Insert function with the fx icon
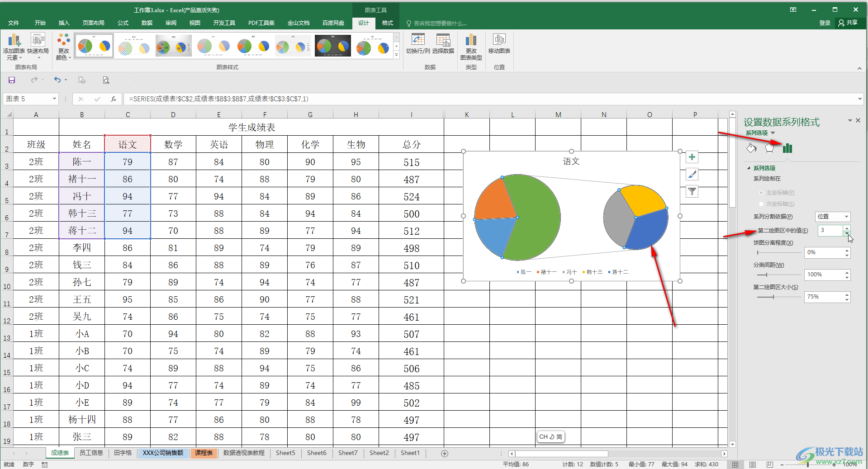 (114, 99)
